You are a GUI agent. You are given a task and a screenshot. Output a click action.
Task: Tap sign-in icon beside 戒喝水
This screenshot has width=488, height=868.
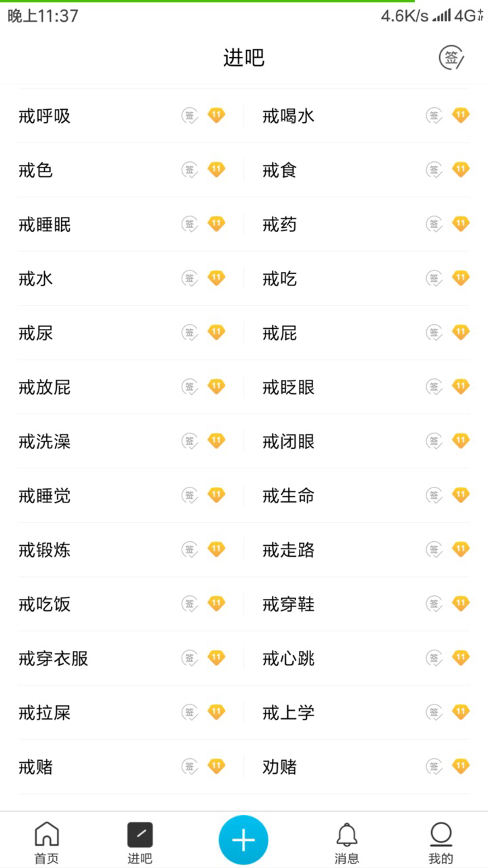434,116
